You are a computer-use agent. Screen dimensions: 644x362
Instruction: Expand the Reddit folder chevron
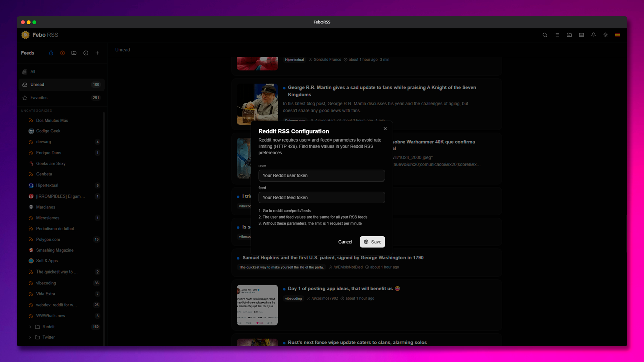pos(30,327)
